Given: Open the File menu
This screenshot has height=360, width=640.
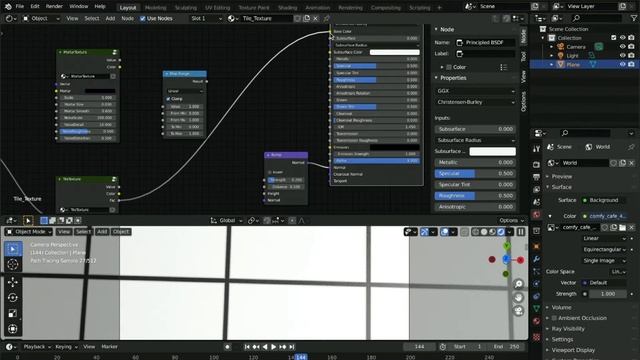Looking at the screenshot, I should [x=19, y=7].
